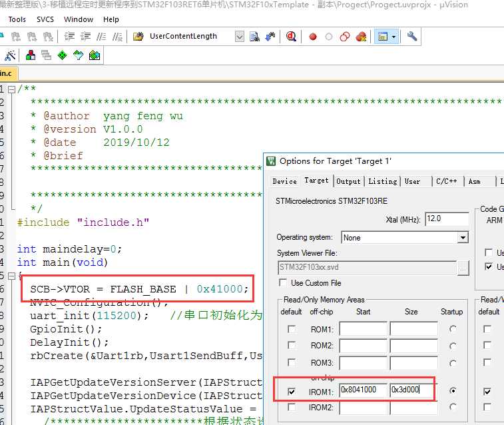The height and width of the screenshot is (425, 504).
Task: Toggle Use Custom File checkbox
Action: coord(283,282)
